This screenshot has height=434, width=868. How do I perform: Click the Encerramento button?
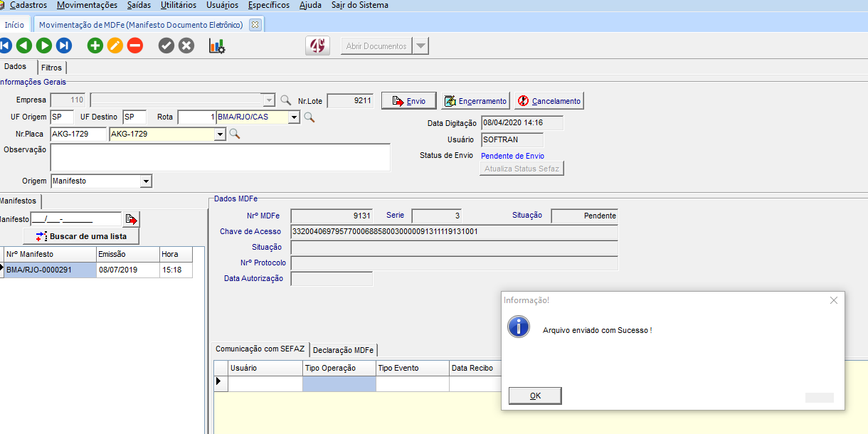click(475, 101)
